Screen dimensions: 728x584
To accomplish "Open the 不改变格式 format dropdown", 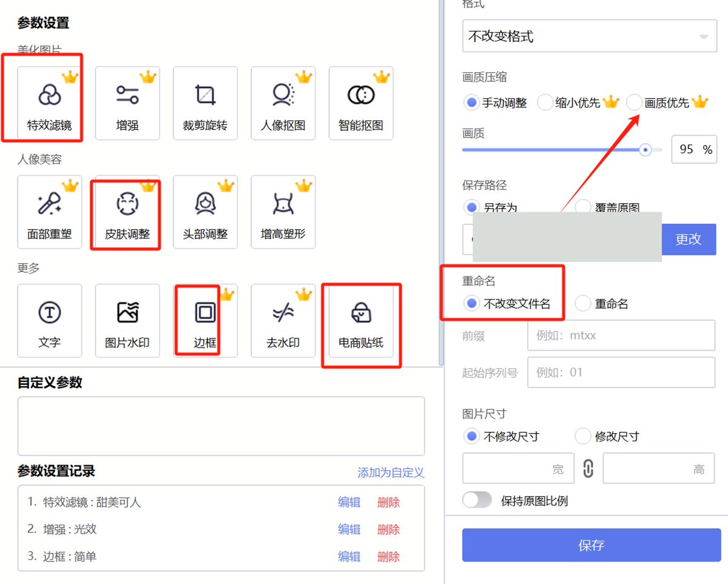I will [x=588, y=36].
